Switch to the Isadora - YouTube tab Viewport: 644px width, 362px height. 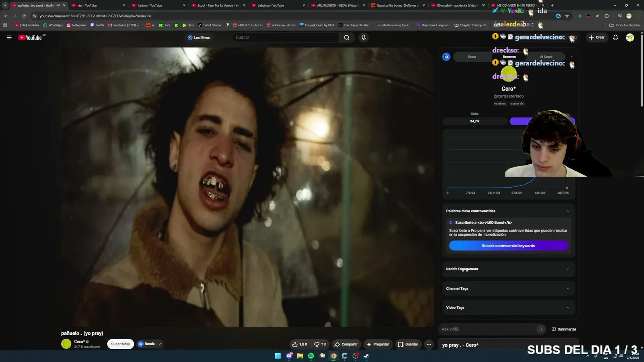[x=157, y=5]
